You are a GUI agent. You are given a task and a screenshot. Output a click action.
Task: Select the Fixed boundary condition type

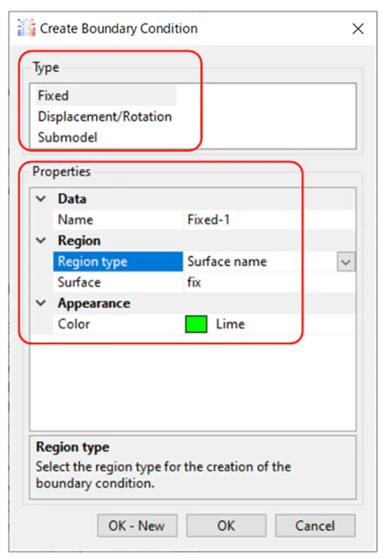pyautogui.click(x=105, y=96)
